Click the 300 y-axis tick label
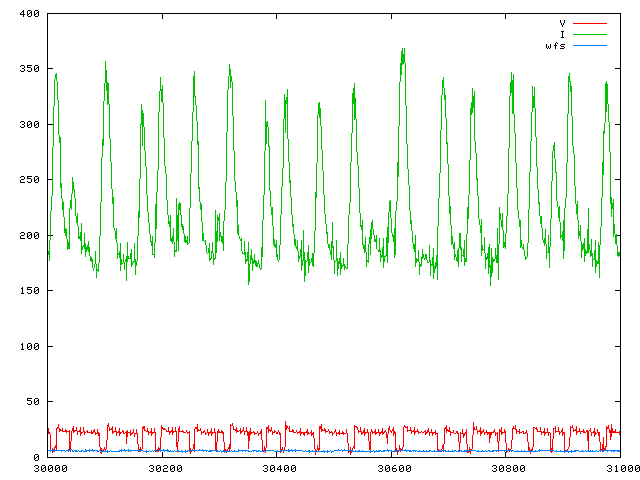 [29, 125]
